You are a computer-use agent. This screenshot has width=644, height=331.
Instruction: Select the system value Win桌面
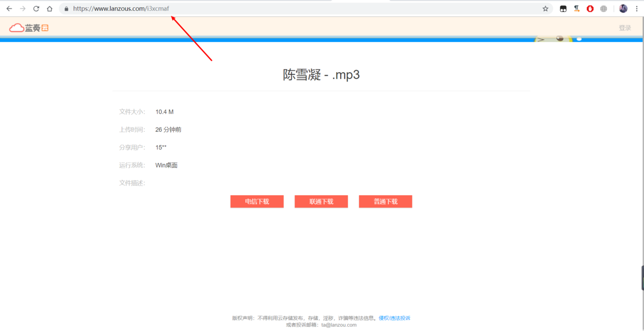[x=166, y=165]
